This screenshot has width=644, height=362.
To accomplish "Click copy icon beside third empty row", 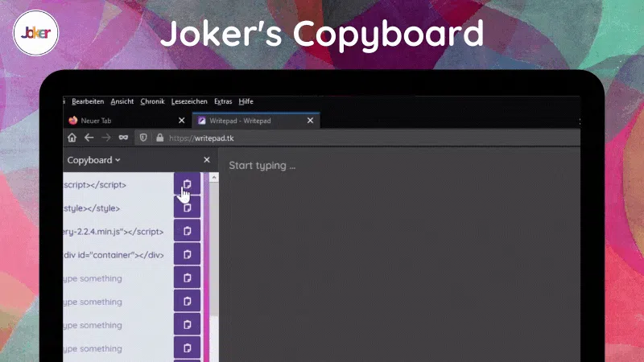I will pyautogui.click(x=187, y=324).
